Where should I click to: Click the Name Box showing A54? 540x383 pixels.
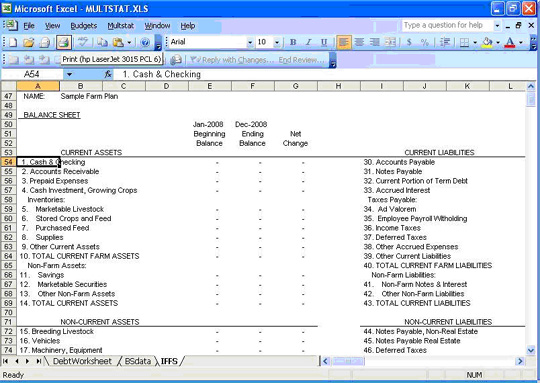32,74
